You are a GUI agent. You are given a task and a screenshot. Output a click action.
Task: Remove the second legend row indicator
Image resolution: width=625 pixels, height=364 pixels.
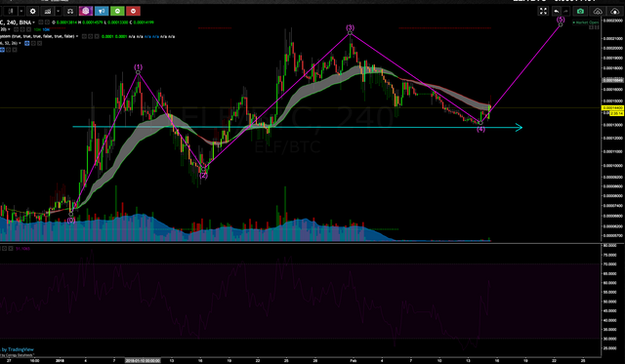coord(28,29)
